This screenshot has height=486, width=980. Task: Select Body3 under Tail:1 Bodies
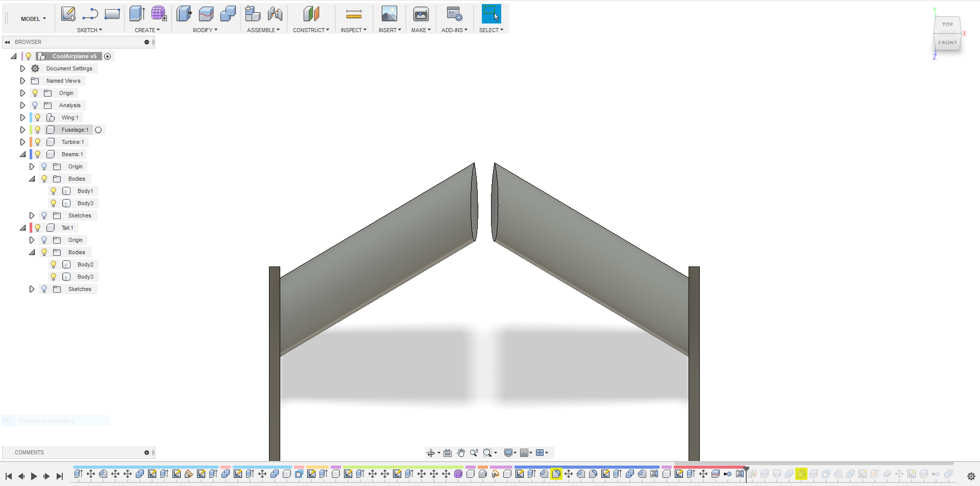(x=85, y=277)
